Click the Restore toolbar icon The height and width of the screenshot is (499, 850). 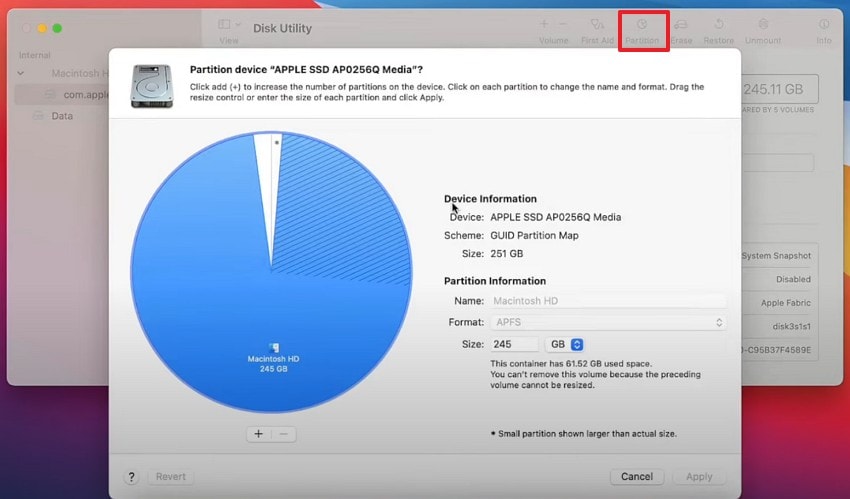[719, 24]
